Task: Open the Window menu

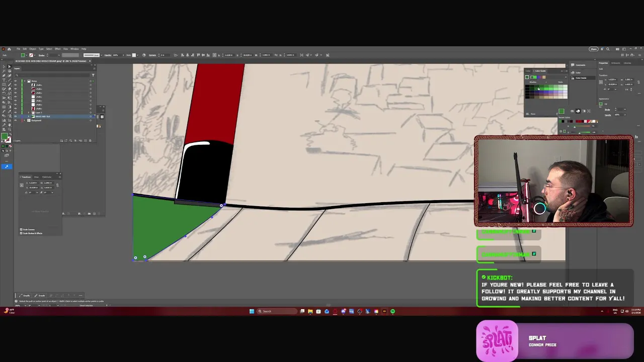Action: 74,49
